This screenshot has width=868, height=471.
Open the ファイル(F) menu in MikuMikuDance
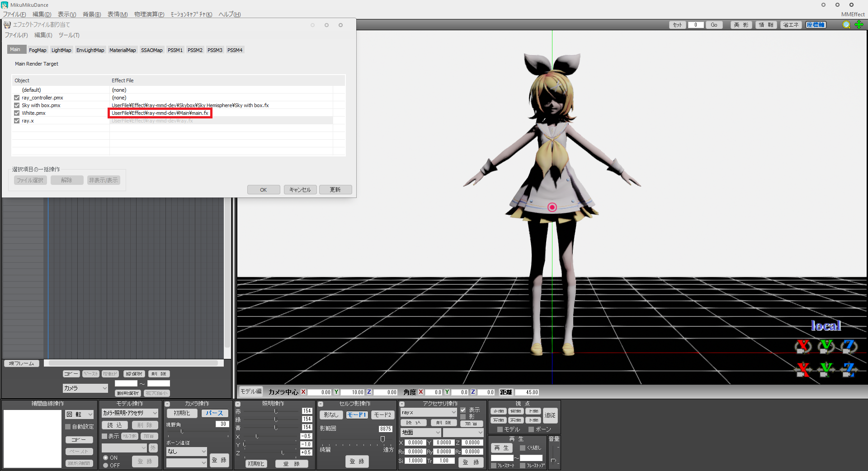coord(14,14)
